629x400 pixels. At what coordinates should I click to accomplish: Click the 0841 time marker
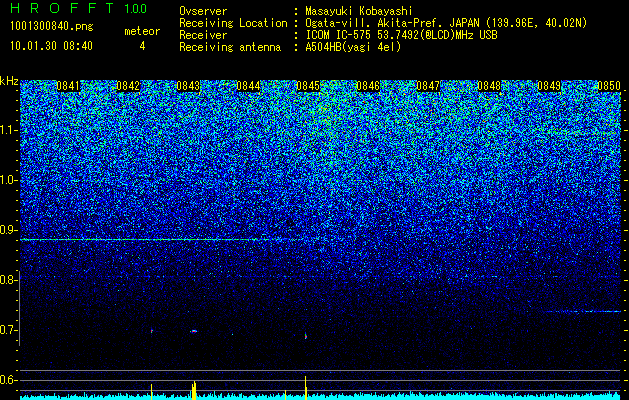click(x=68, y=86)
